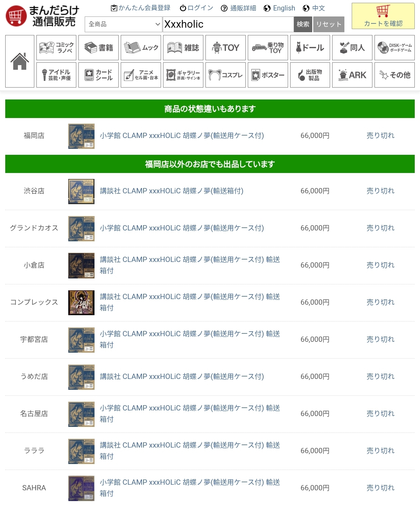Image resolution: width=420 pixels, height=505 pixels.
Task: Open コンプレックス item title link
Action: point(190,302)
